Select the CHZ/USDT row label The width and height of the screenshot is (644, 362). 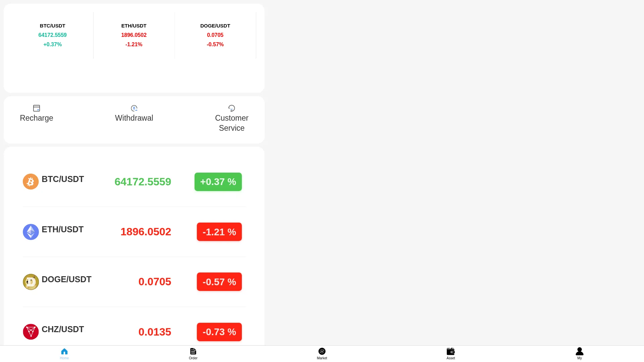63,329
